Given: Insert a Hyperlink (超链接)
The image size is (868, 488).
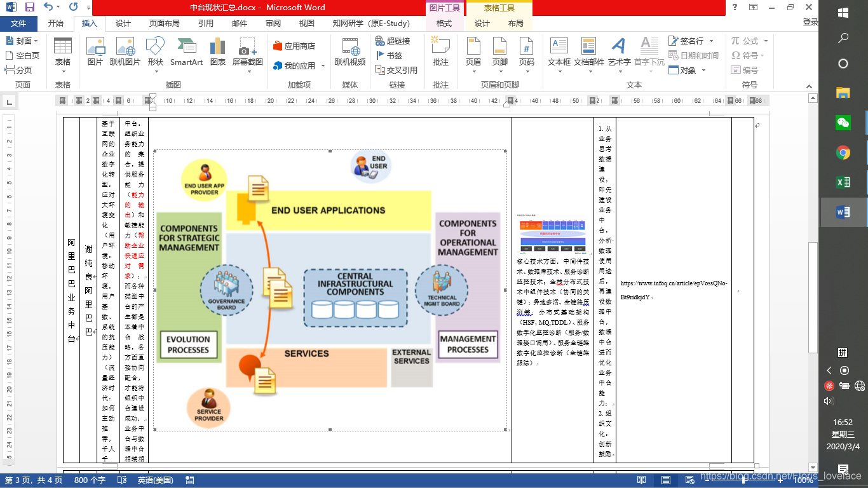Looking at the screenshot, I should click(x=392, y=41).
